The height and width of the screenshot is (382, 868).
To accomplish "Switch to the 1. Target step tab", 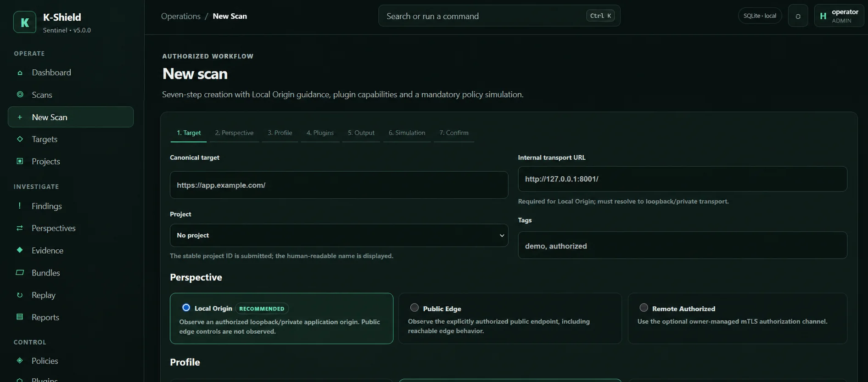I will (x=189, y=133).
